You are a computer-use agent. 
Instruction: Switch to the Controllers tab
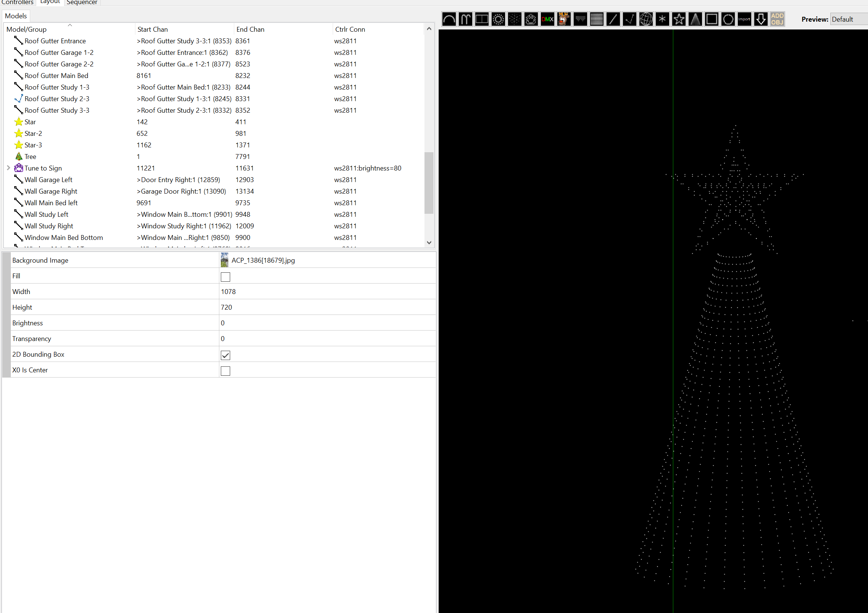click(x=18, y=2)
